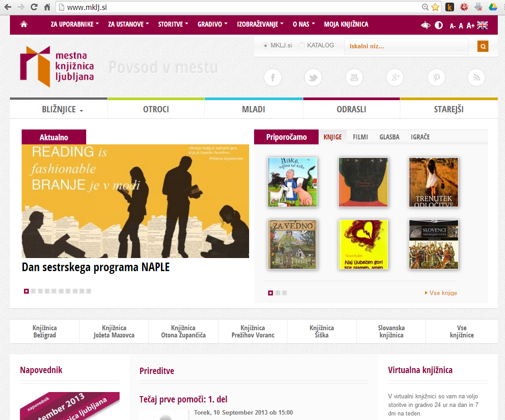Click the browser forward arrow
The height and width of the screenshot is (420, 505).
(x=21, y=7)
